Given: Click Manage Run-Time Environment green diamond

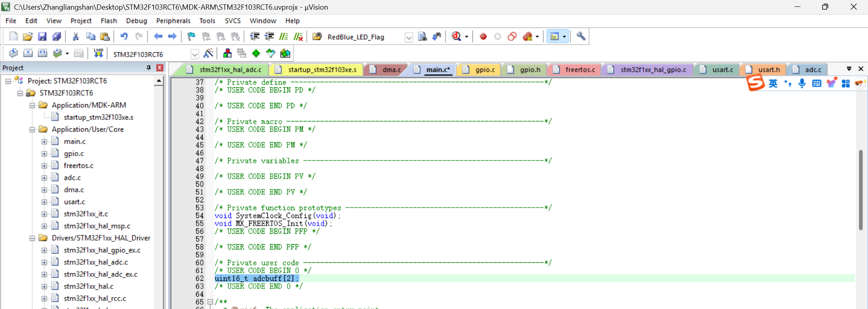Looking at the screenshot, I should pos(256,53).
